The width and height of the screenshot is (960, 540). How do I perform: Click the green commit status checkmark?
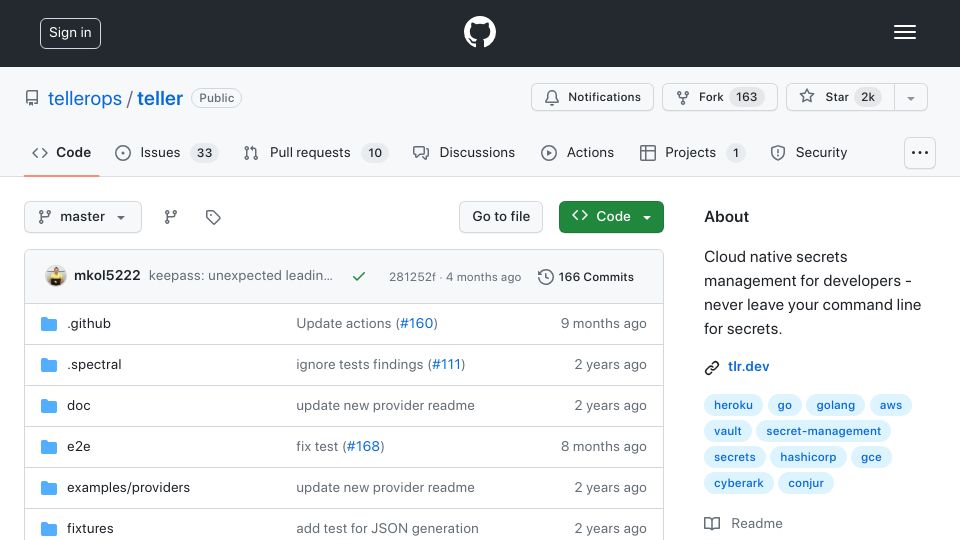[359, 276]
